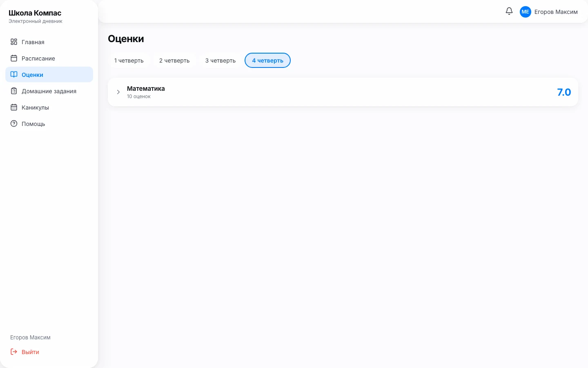588x368 pixels.
Task: Open the notifications bell
Action: (x=509, y=11)
